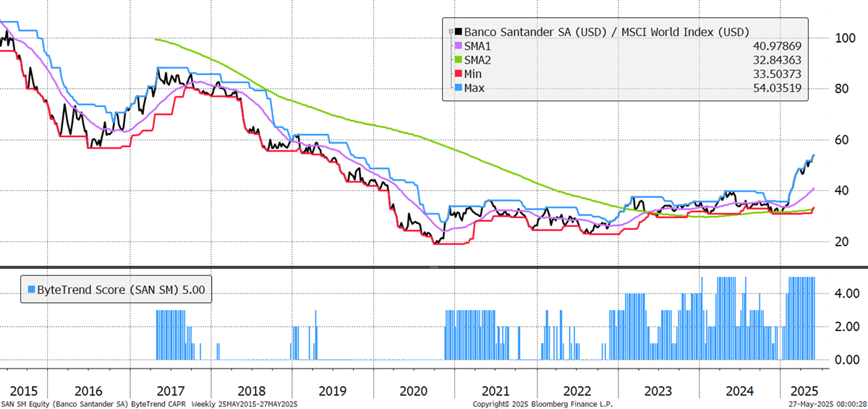
Task: Select the SMA2 legend label
Action: pyautogui.click(x=477, y=60)
